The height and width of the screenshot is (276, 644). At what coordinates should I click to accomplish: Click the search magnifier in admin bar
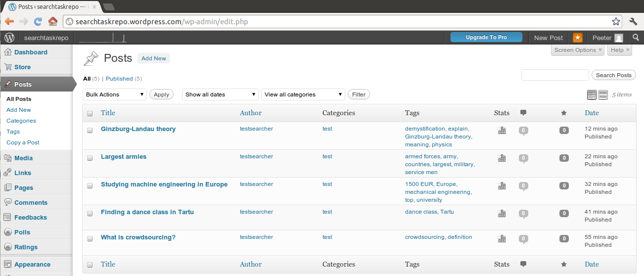click(x=636, y=38)
